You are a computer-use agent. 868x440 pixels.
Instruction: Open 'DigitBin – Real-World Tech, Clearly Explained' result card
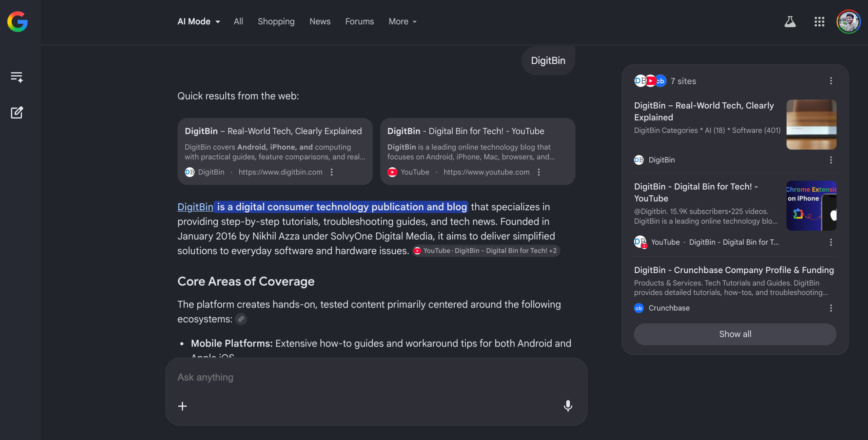275,151
